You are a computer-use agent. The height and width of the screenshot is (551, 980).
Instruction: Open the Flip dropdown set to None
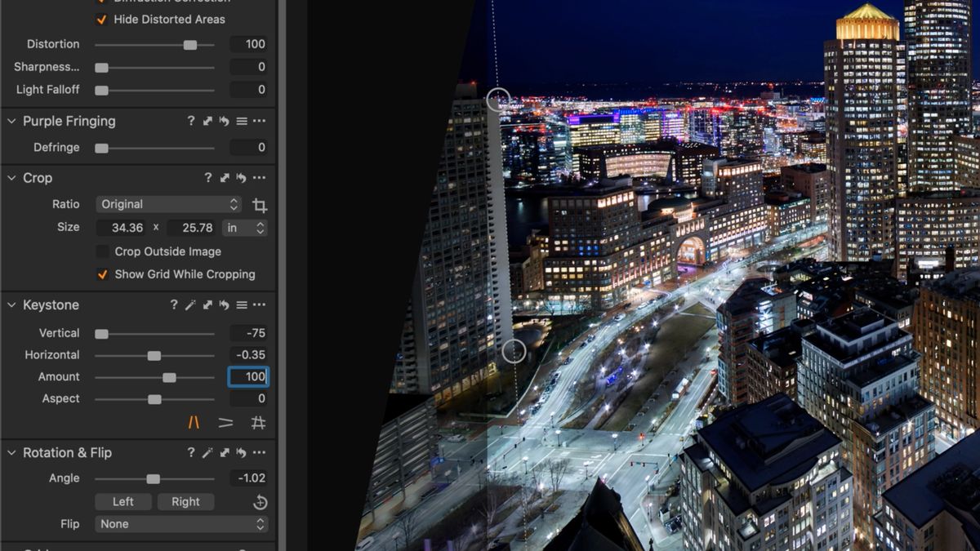coord(181,523)
